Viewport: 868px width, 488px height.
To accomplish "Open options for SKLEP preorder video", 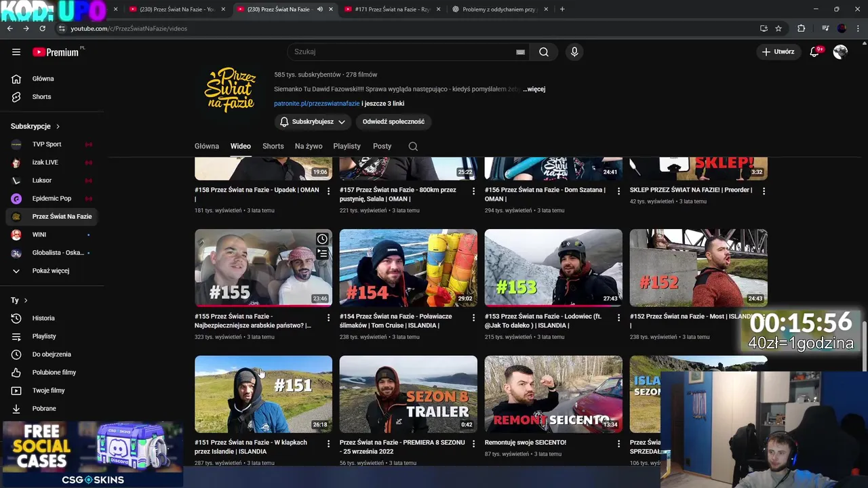I will [764, 191].
